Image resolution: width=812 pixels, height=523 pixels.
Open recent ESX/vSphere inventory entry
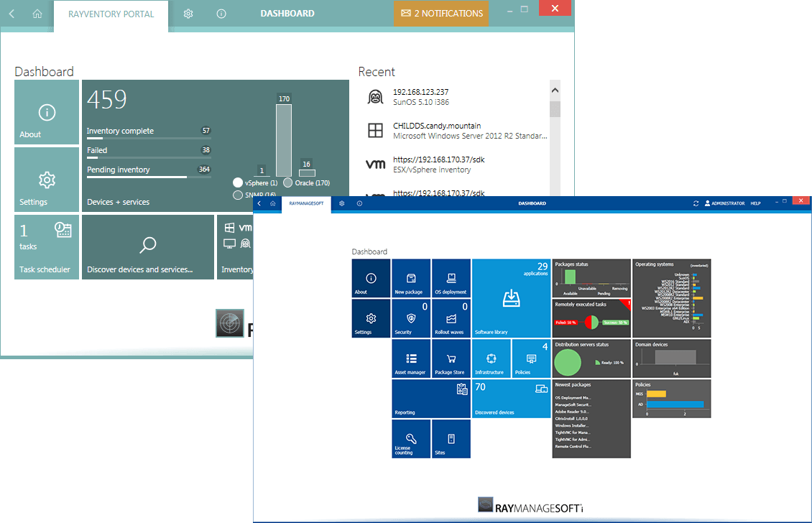[457, 164]
